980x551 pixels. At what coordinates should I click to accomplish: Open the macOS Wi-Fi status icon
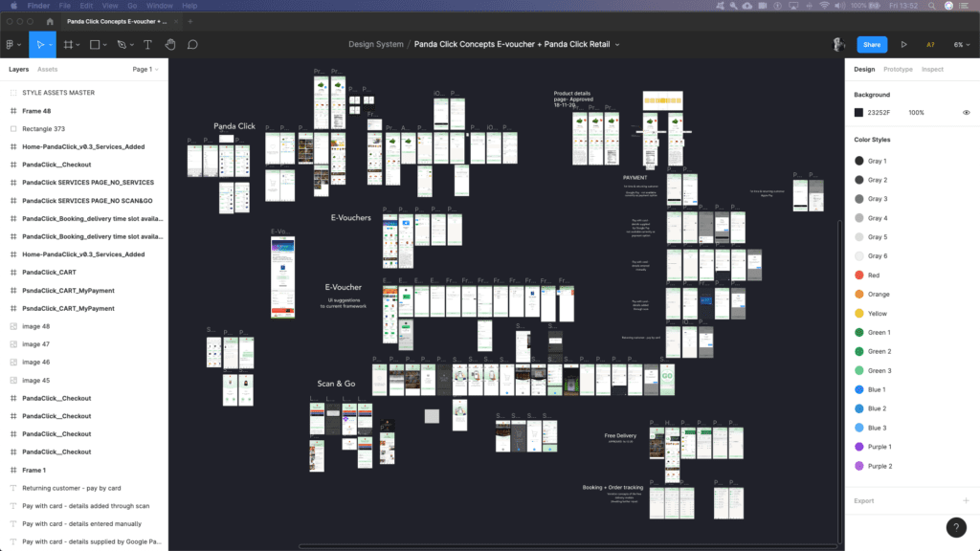point(824,6)
